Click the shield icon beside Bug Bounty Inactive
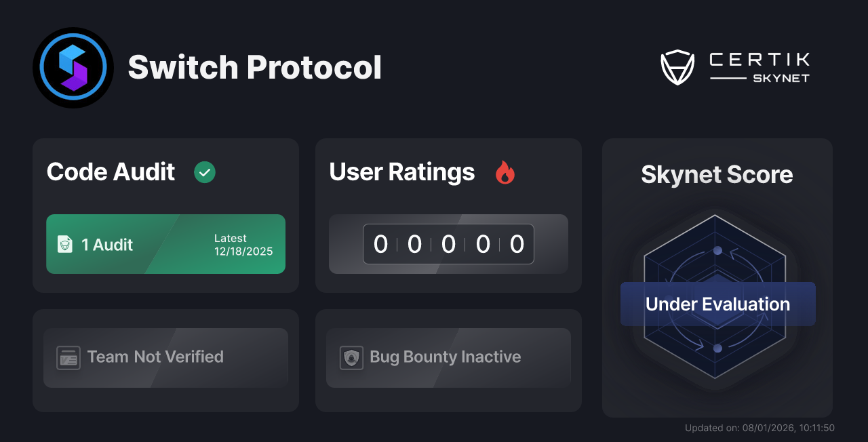 351,357
